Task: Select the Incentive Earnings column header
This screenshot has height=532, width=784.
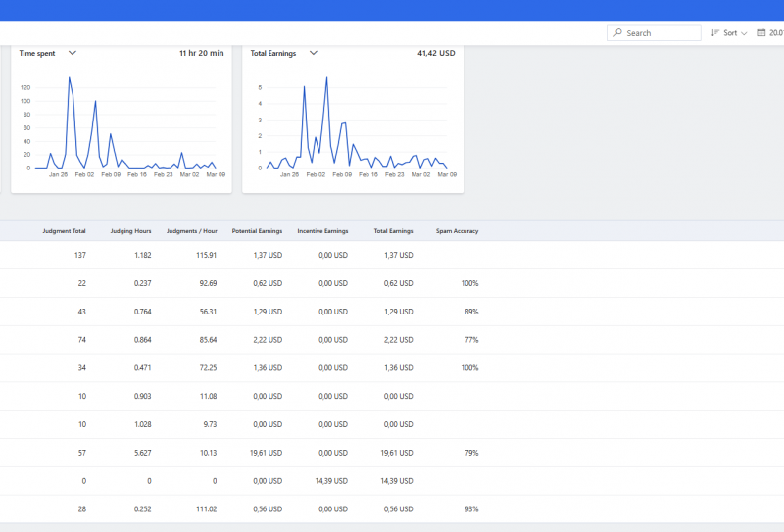Action: pyautogui.click(x=322, y=231)
